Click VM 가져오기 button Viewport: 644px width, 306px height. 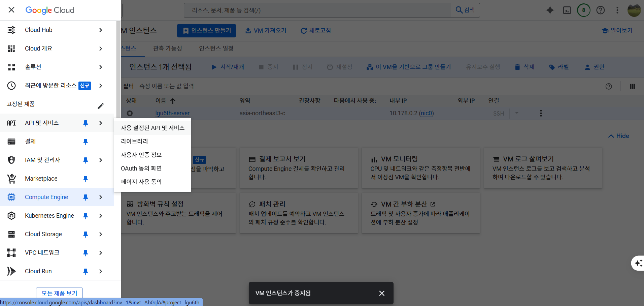pyautogui.click(x=266, y=31)
